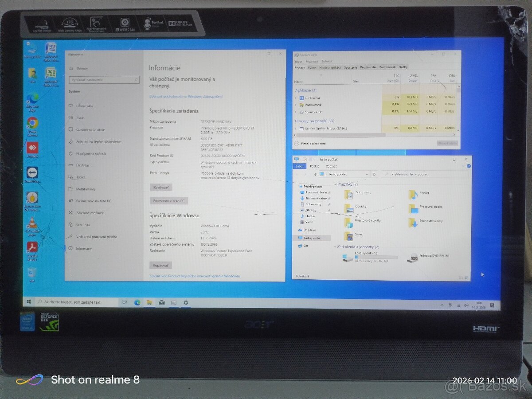Viewport: 532px width, 399px height.
Task: Open VLC media player from the desktop
Action: [x=31, y=222]
